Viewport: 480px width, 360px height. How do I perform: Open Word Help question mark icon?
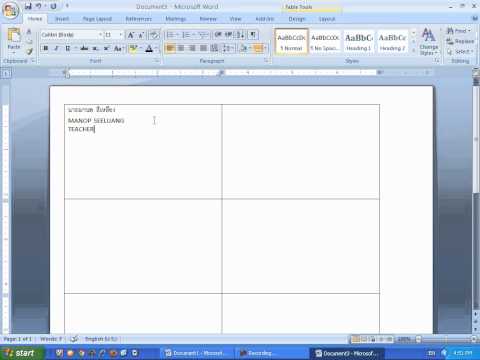coord(474,19)
